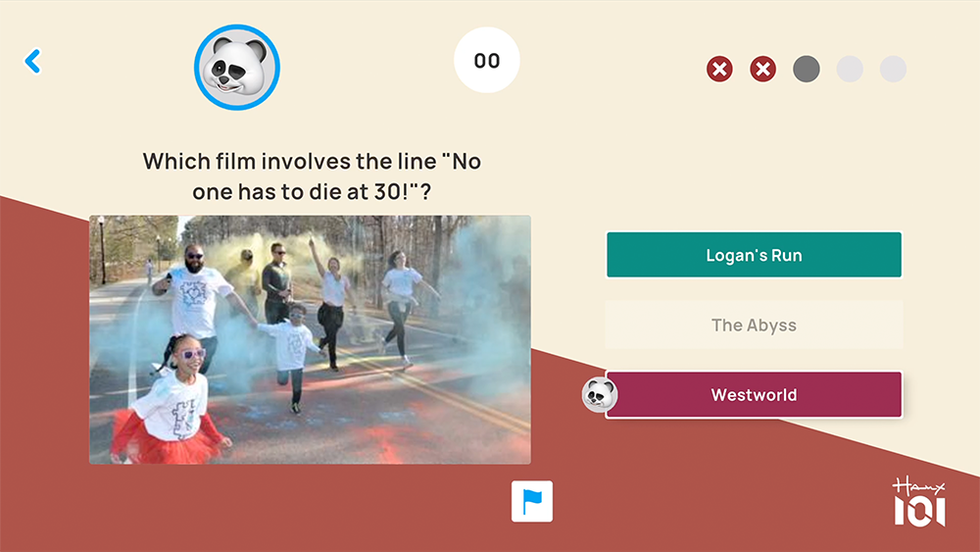The image size is (980, 552).
Task: Click the small panda marker beside Westworld
Action: pyautogui.click(x=600, y=394)
